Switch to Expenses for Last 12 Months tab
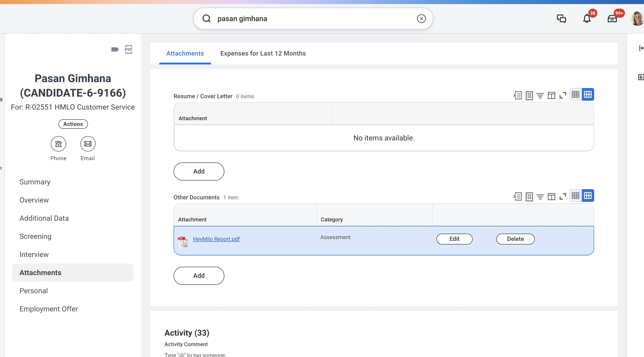The width and height of the screenshot is (644, 357). pos(263,53)
